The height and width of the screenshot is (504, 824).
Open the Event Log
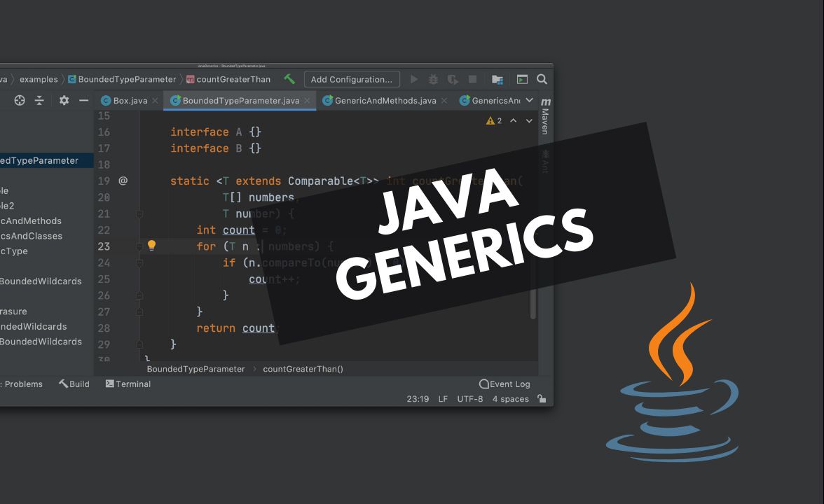click(504, 384)
